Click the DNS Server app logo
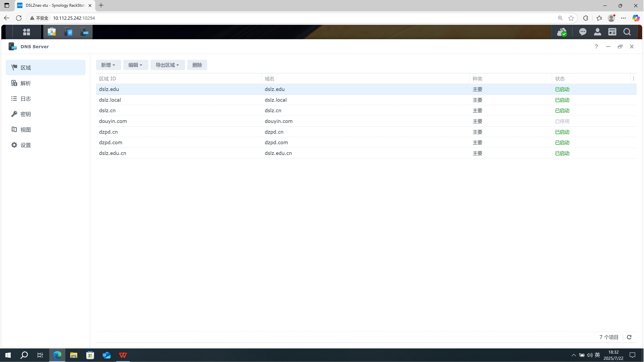Screen dimensions: 644x362 click(13, 46)
